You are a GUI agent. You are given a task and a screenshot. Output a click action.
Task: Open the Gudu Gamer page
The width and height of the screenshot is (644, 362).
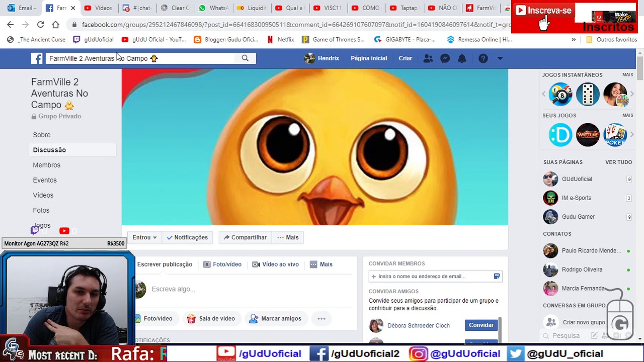(x=578, y=217)
